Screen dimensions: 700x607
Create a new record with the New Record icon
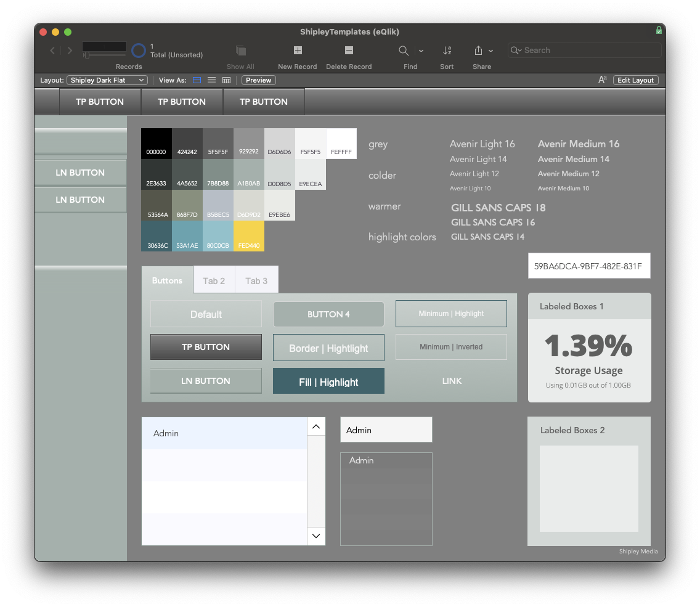click(297, 51)
